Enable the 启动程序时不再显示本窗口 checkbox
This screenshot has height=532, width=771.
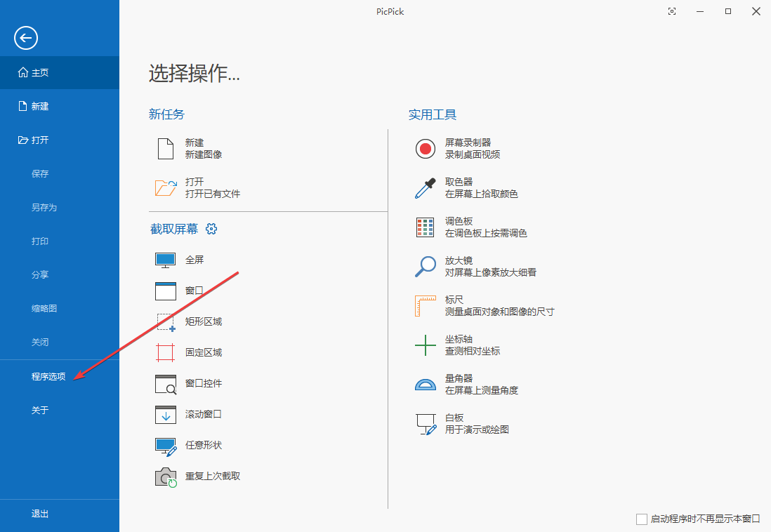(642, 519)
